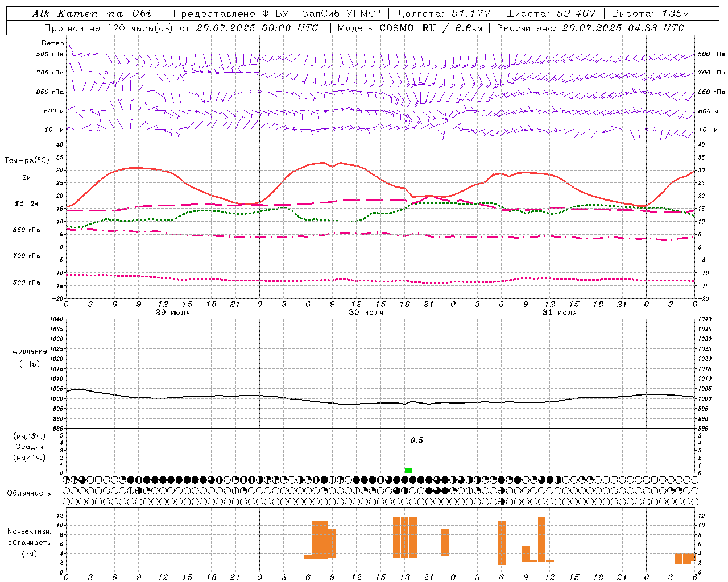Select the provider text ФГБУ "ЗапСиб УГМС"

point(321,14)
